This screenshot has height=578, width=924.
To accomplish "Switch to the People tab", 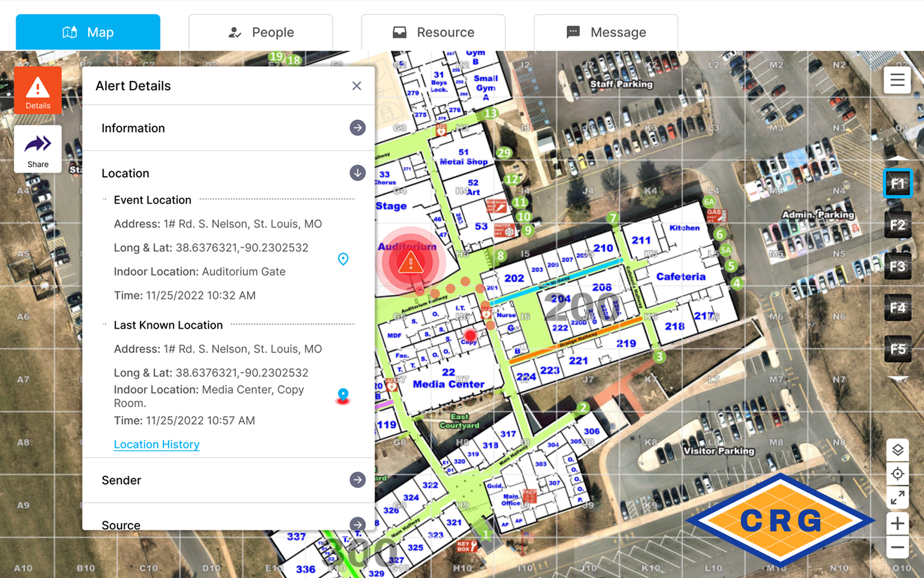I will pyautogui.click(x=261, y=32).
